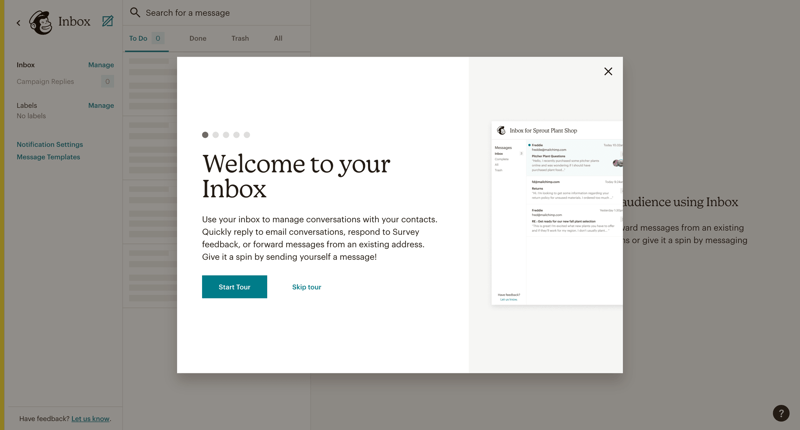This screenshot has height=430, width=800.
Task: Click the Campaign Replies count 0
Action: 107,82
